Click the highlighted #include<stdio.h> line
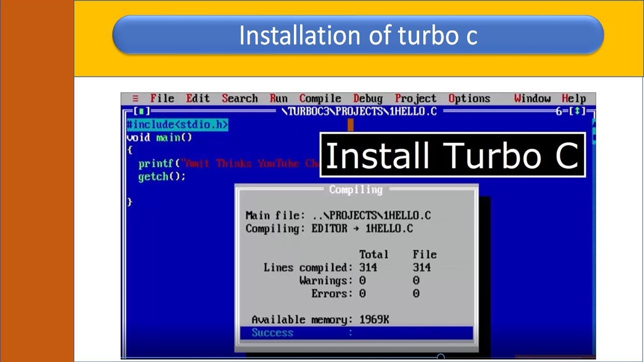 [x=177, y=125]
